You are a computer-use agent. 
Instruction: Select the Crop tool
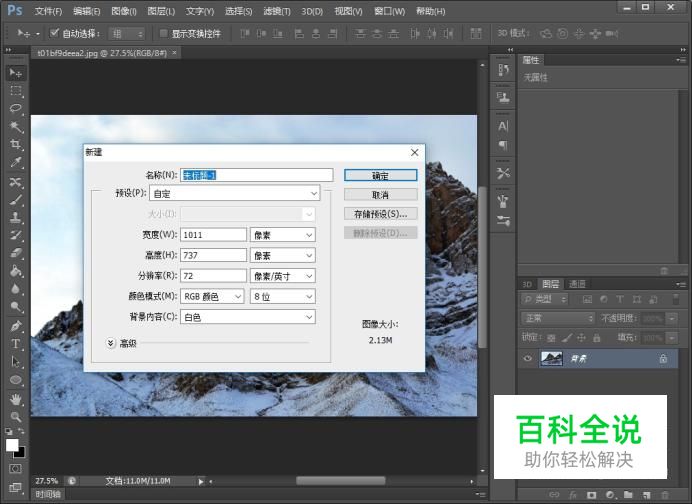pyautogui.click(x=15, y=145)
